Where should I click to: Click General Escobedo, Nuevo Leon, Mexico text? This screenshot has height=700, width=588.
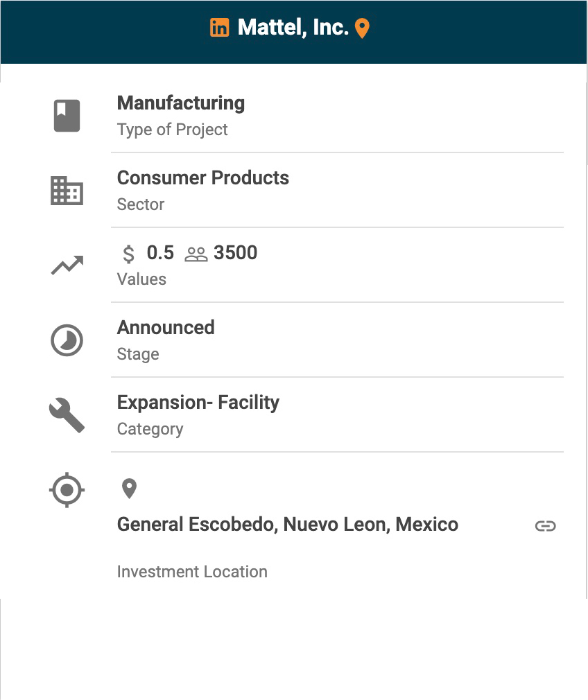click(x=287, y=525)
